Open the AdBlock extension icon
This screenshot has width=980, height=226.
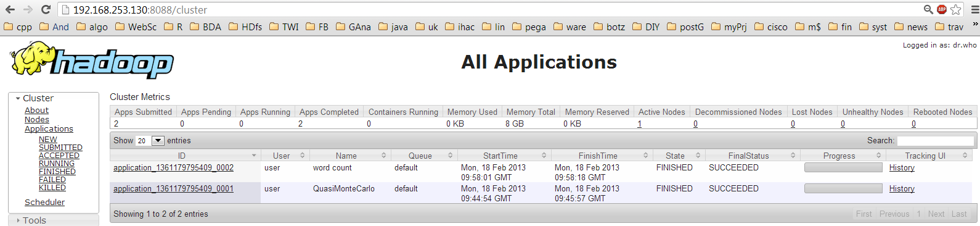pos(942,9)
